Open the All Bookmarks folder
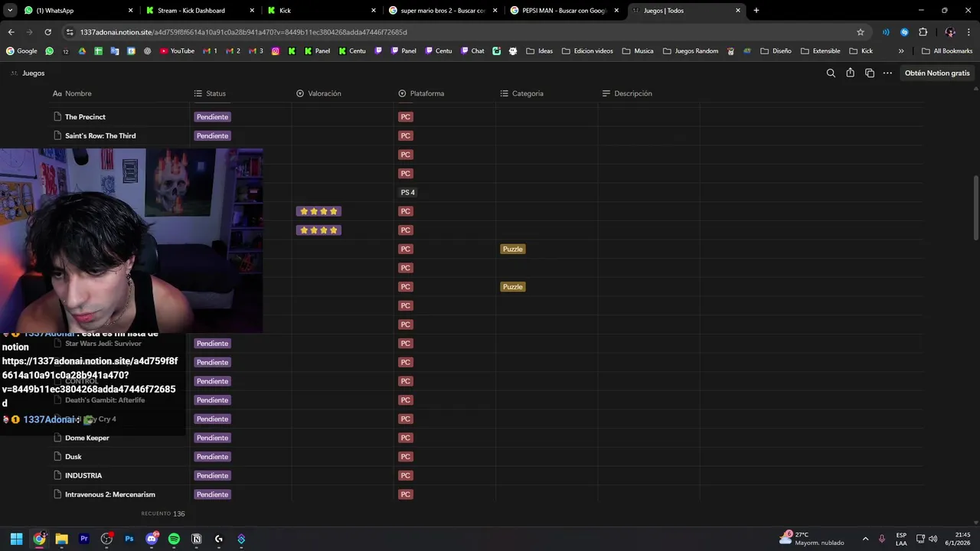The image size is (980, 551). pyautogui.click(x=947, y=51)
